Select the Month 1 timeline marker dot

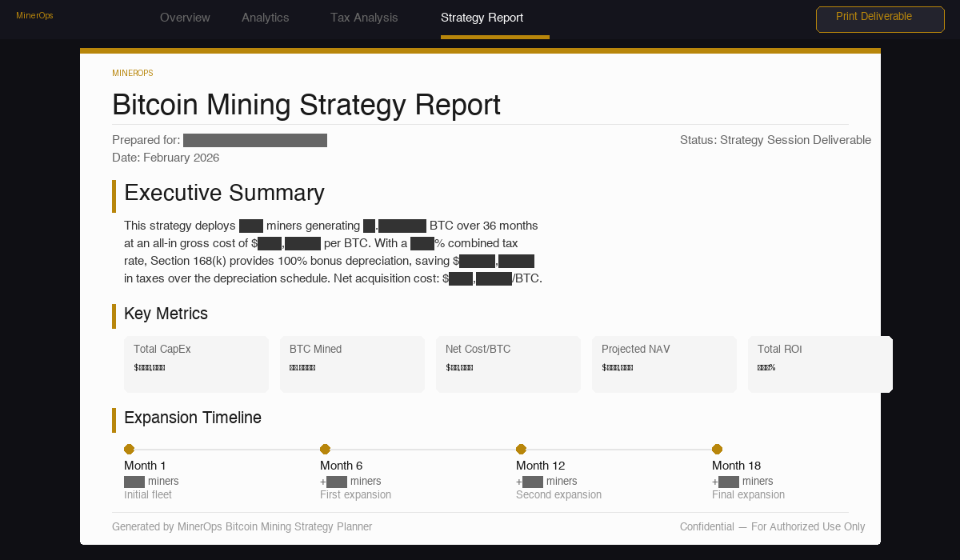tap(129, 449)
